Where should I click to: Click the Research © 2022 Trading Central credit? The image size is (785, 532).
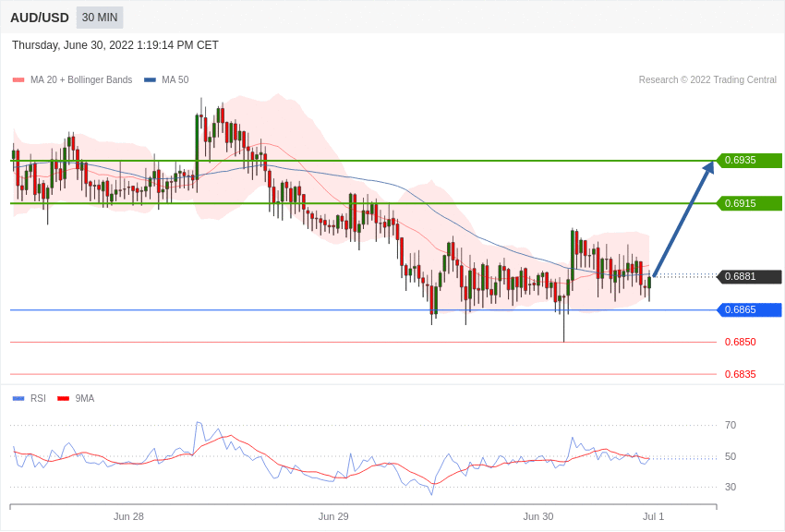click(x=707, y=80)
